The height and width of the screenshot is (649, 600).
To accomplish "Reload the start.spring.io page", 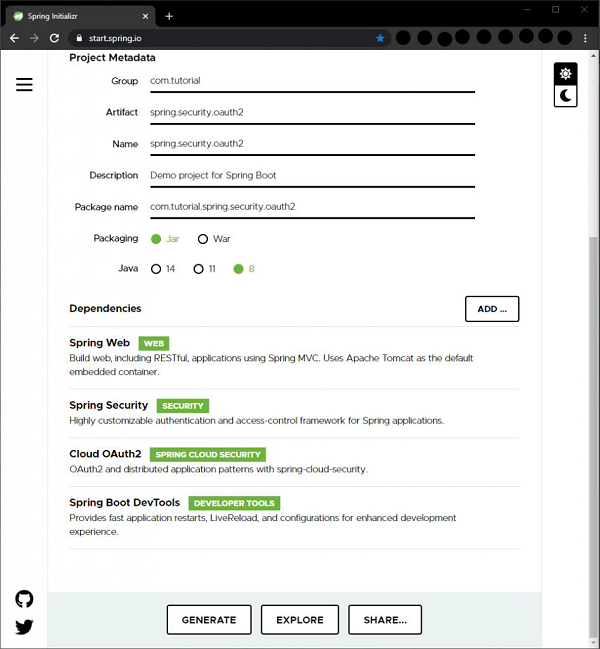I will (54, 38).
